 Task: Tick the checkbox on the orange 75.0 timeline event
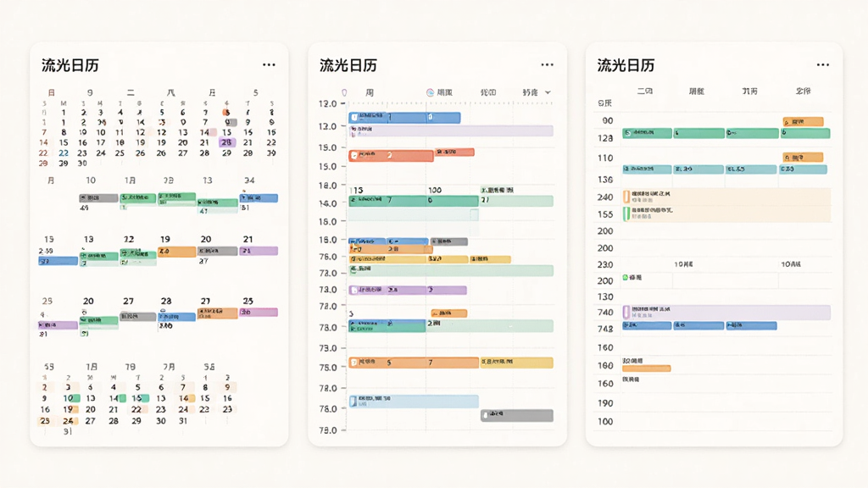[x=354, y=363]
